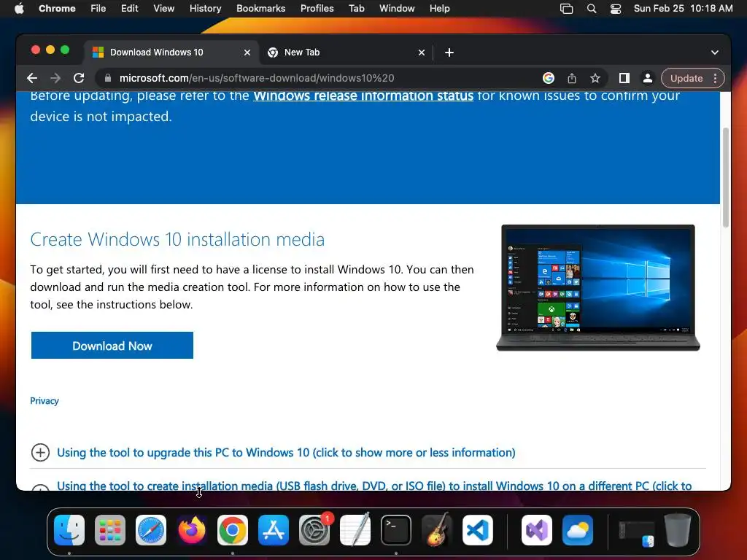Open the Profiles menu
The height and width of the screenshot is (560, 747).
click(x=317, y=9)
